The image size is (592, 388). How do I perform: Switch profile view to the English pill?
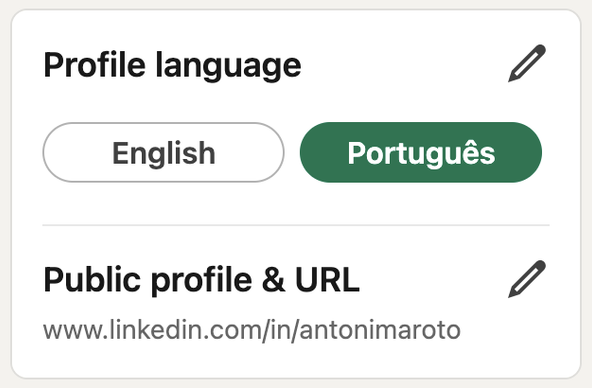pyautogui.click(x=163, y=152)
